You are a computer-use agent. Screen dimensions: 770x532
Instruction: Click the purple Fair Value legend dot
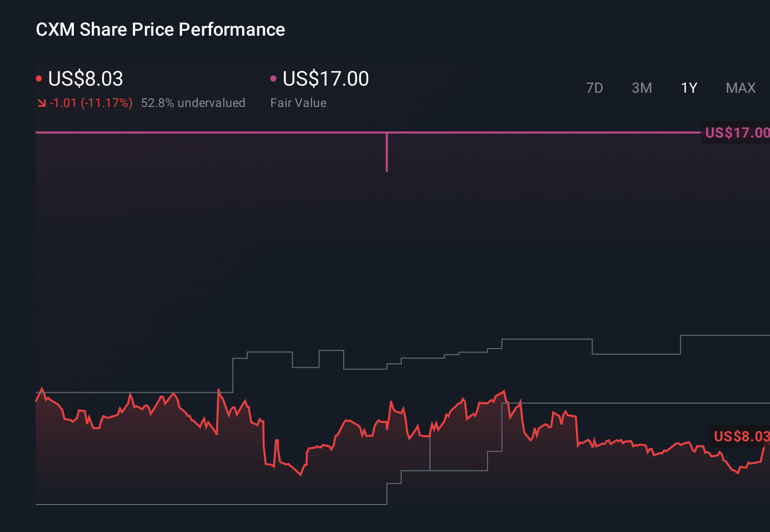(274, 77)
